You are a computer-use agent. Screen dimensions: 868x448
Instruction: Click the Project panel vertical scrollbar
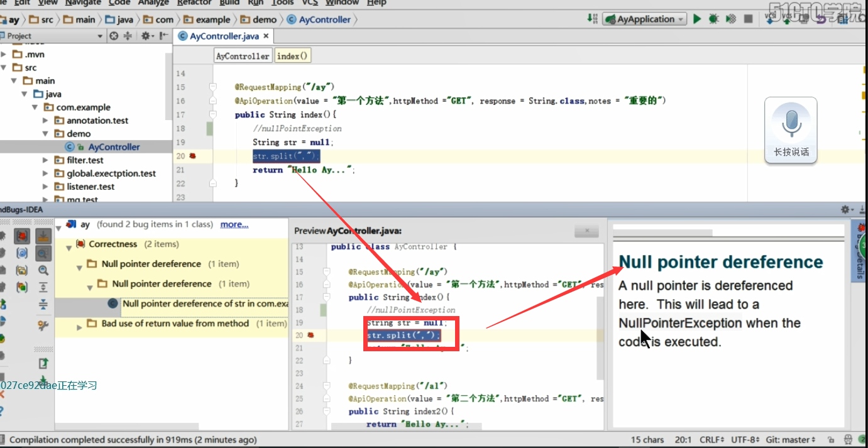click(x=168, y=87)
